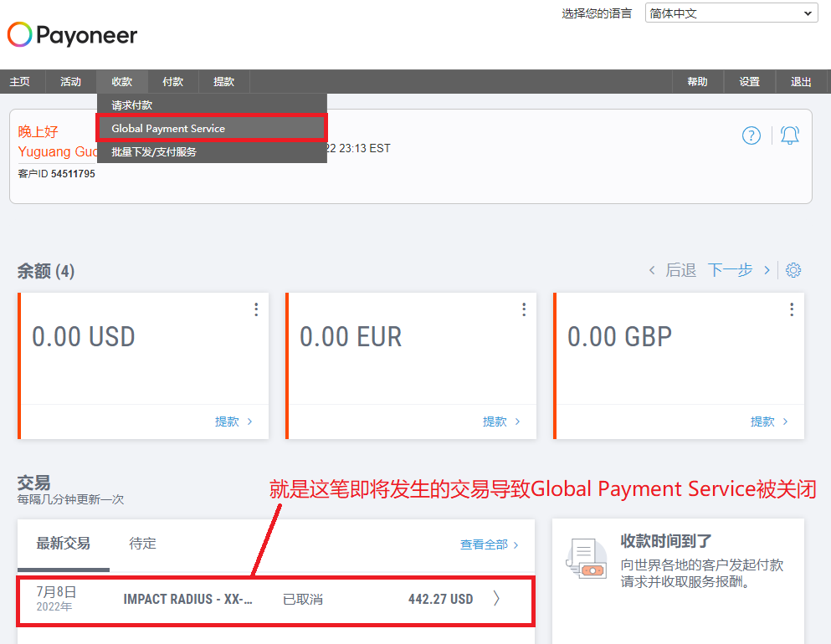Click 提款 link on USD card

(x=233, y=422)
